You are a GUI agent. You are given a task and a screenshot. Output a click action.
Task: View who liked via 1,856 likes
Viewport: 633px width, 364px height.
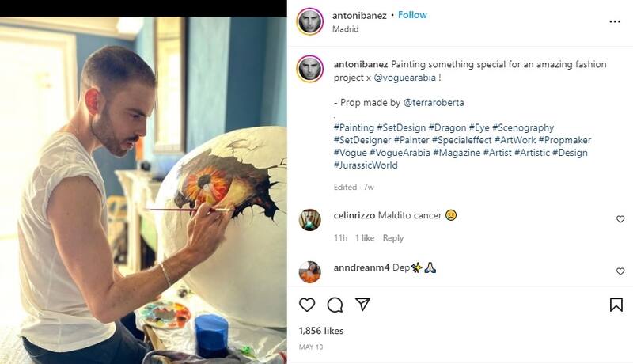pyautogui.click(x=321, y=330)
